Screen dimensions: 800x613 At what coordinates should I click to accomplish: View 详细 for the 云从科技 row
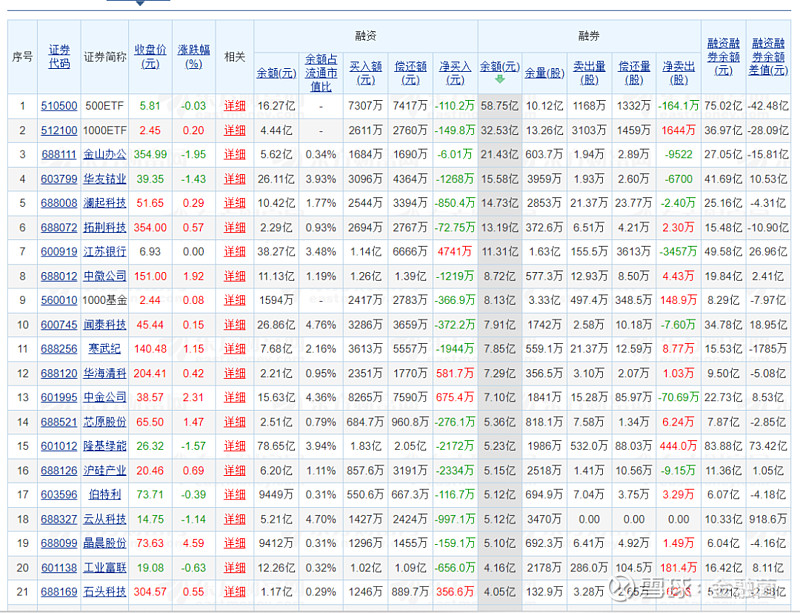tap(235, 519)
